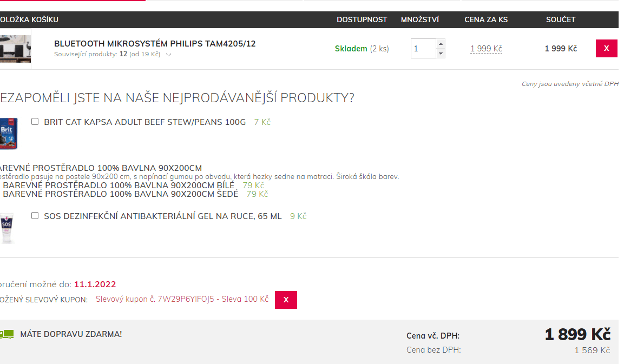This screenshot has height=364, width=624.
Task: Click Brit Cat Kapsa Adult Beef Stew label
Action: coord(145,122)
